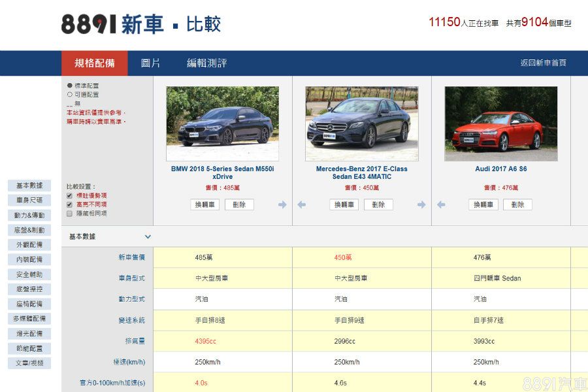Image resolution: width=588 pixels, height=392 pixels.
Task: Switch to the 編輯測評 tab
Action: point(207,63)
